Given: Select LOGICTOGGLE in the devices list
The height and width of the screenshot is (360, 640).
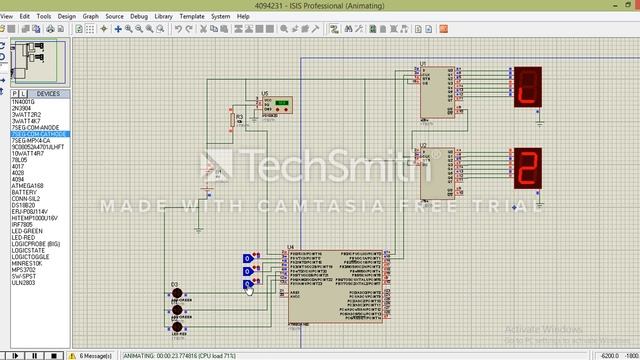Looking at the screenshot, I should click(x=40, y=257).
